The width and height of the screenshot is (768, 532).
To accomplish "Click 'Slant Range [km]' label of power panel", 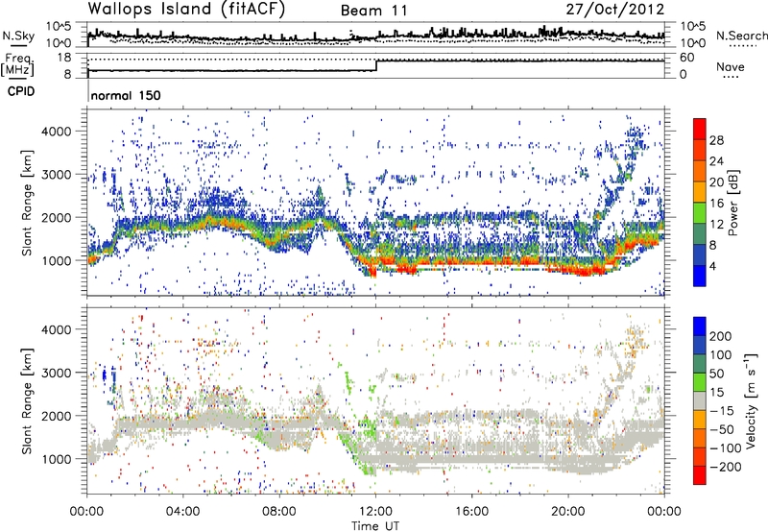I will pos(27,203).
